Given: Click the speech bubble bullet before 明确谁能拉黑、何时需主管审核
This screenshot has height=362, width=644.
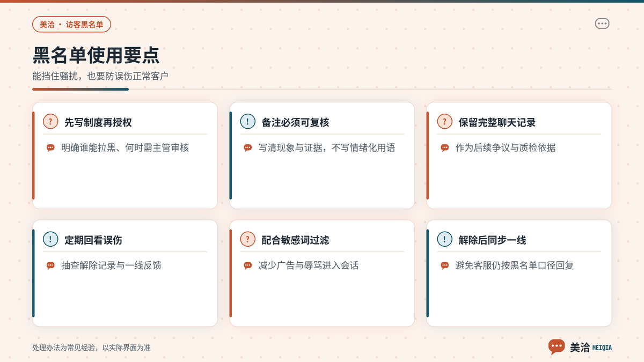Looking at the screenshot, I should click(x=50, y=147).
